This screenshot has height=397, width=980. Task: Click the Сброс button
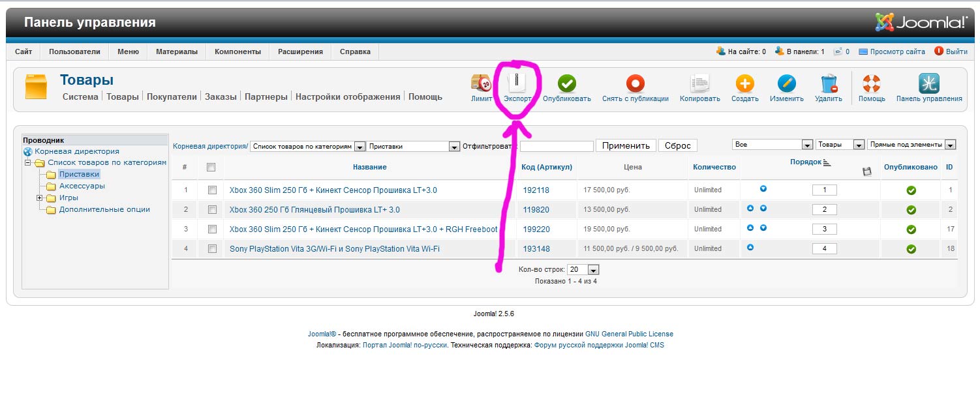pyautogui.click(x=677, y=145)
